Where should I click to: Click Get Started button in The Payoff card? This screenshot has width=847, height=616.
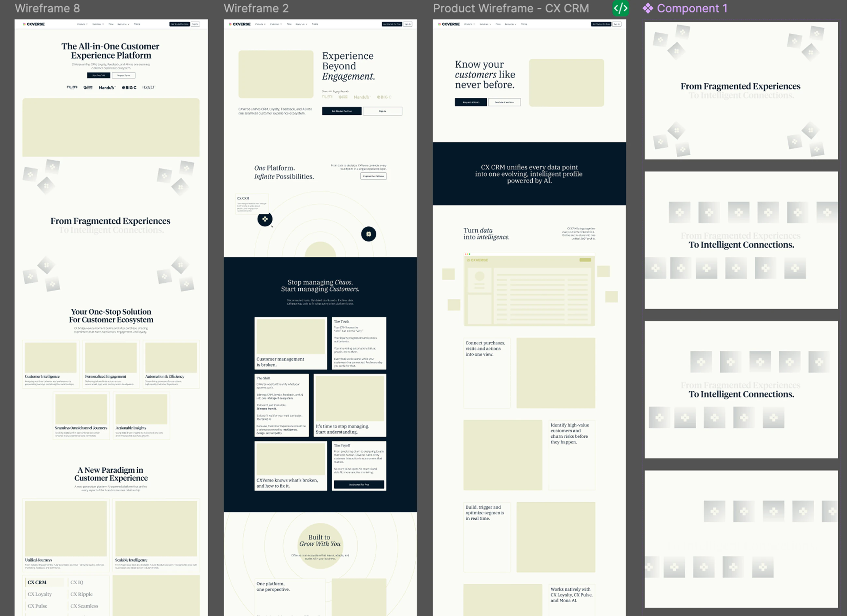point(359,485)
